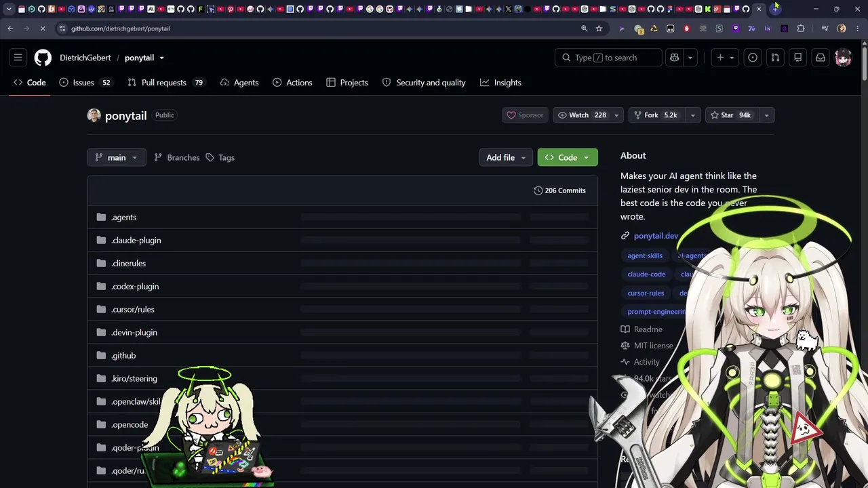Open a new browser tab
This screenshot has height=488, width=868.
click(x=775, y=9)
